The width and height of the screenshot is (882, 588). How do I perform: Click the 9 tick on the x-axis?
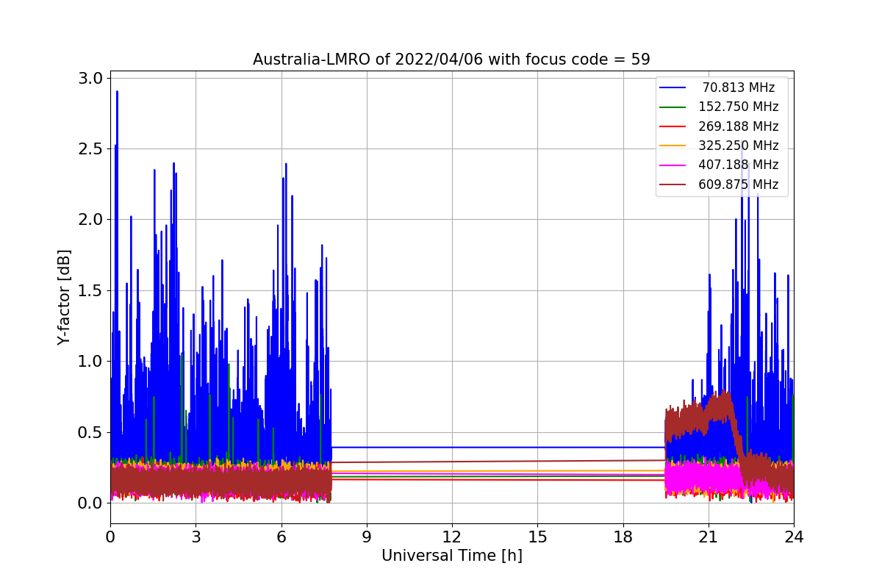pyautogui.click(x=367, y=537)
